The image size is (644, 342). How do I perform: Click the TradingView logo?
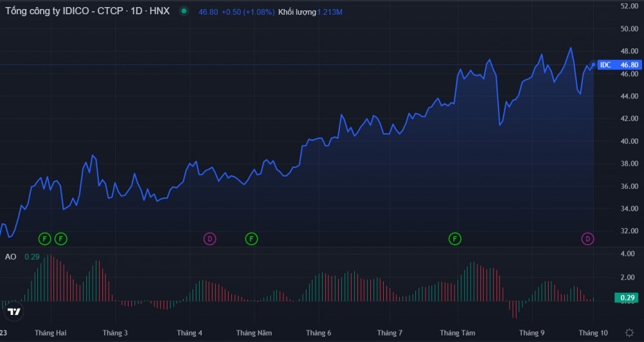(14, 312)
